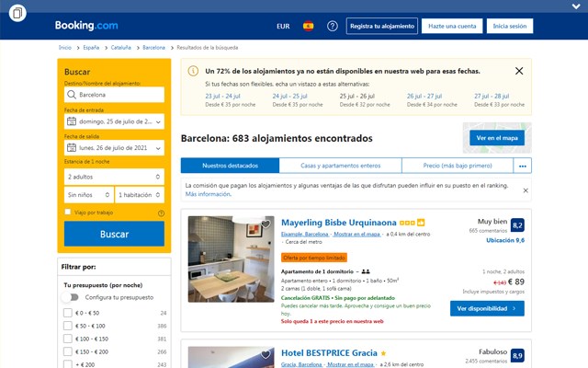Click the info icon in availability alert

click(193, 71)
